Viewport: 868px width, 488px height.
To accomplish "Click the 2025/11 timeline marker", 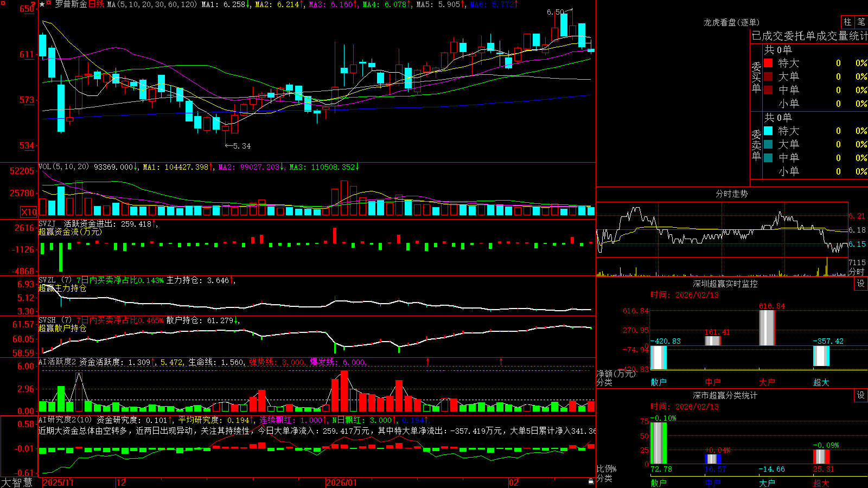I will 58,482.
